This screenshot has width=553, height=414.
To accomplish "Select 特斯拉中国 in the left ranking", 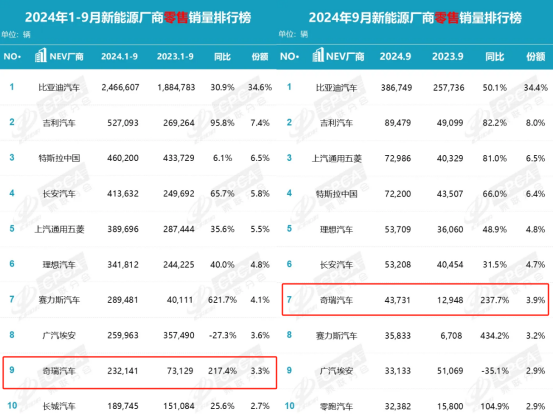I will pyautogui.click(x=59, y=158).
